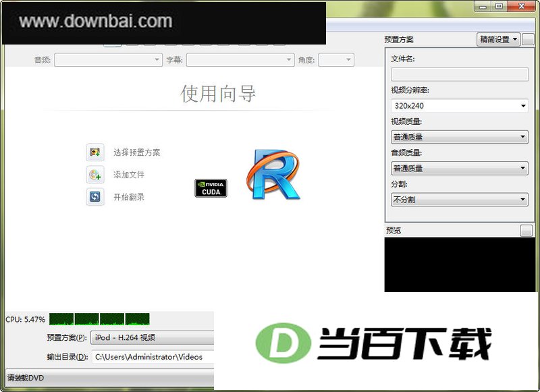Open the 视频质量 video quality dropdown
The image size is (540, 392).
tap(460, 137)
